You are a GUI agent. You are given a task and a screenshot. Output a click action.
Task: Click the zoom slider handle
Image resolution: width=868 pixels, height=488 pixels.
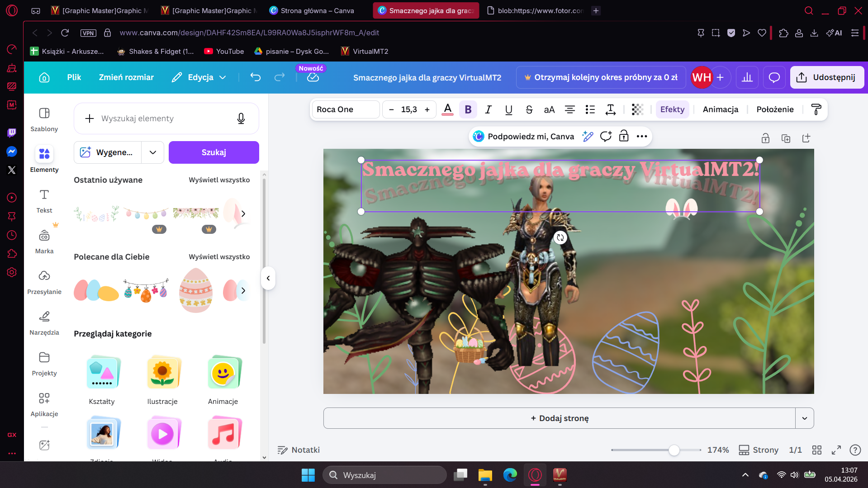pos(674,450)
